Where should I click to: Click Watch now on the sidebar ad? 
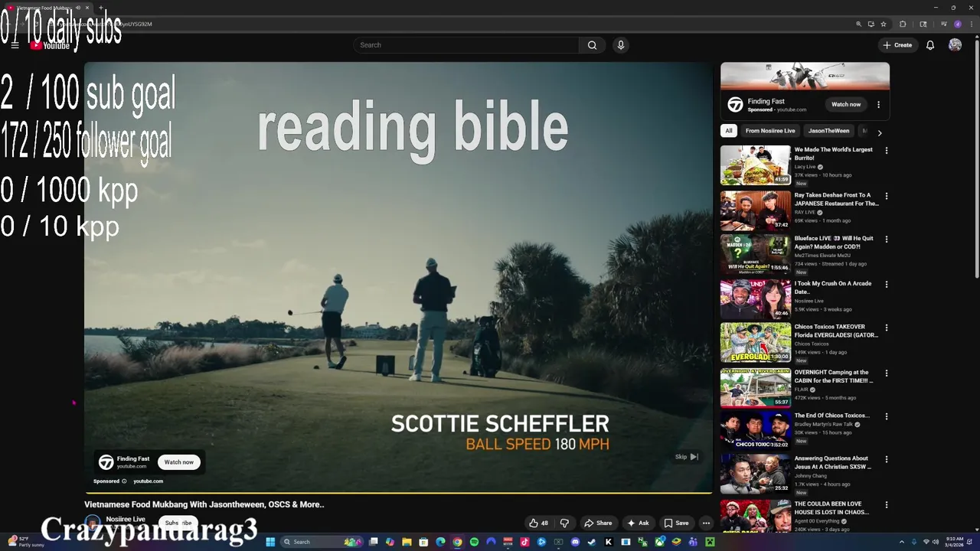point(846,104)
